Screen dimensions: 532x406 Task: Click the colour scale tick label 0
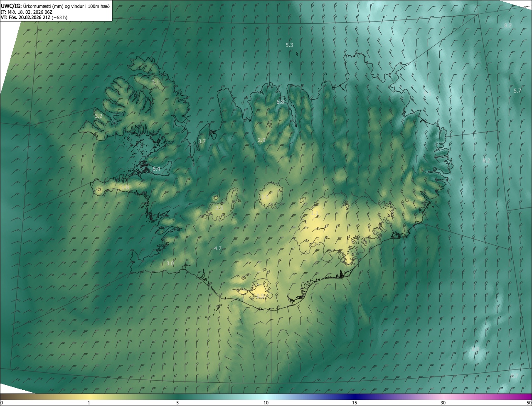point(1,403)
